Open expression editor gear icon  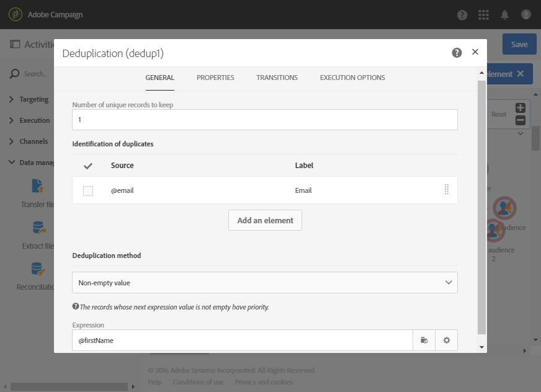tap(447, 340)
